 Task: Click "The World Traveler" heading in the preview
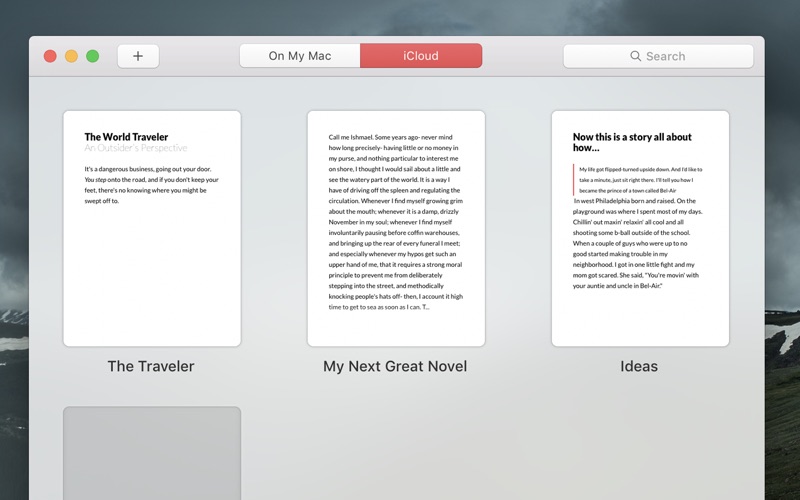pos(126,137)
